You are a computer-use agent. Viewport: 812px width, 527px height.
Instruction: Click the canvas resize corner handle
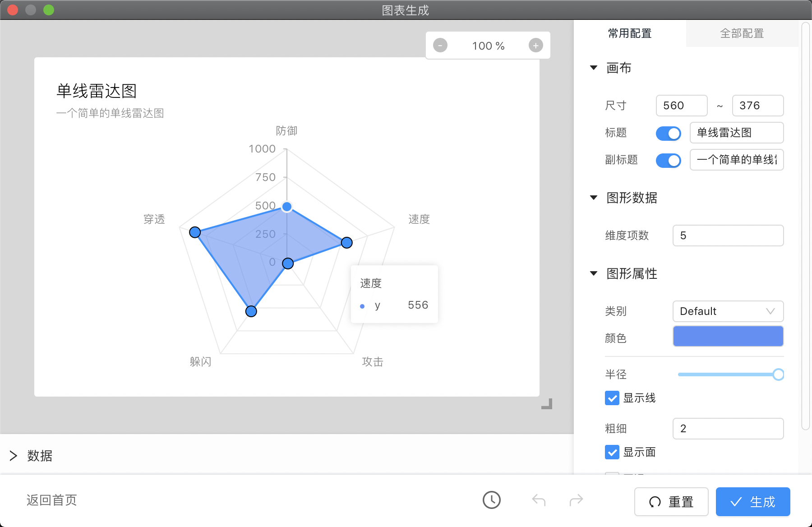[x=547, y=404]
